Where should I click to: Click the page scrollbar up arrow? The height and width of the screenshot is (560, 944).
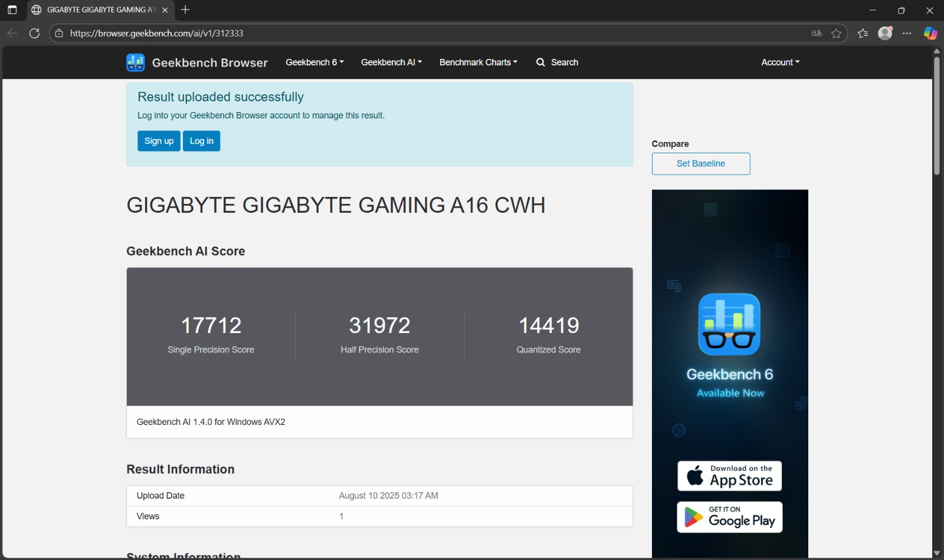coord(937,51)
